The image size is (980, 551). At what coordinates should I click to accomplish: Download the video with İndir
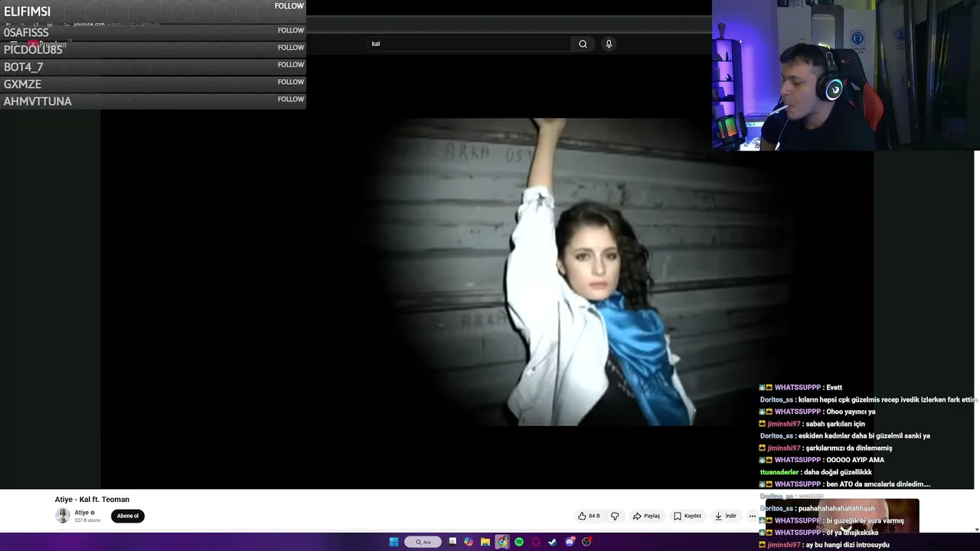725,516
